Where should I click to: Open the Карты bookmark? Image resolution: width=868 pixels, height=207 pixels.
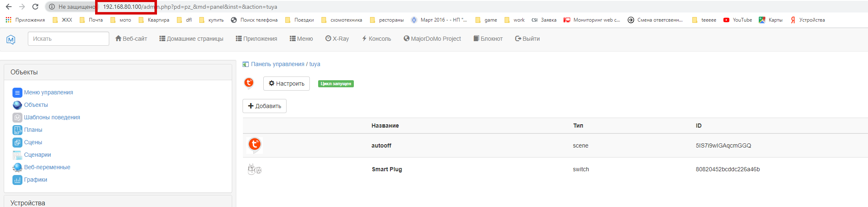[x=771, y=20]
